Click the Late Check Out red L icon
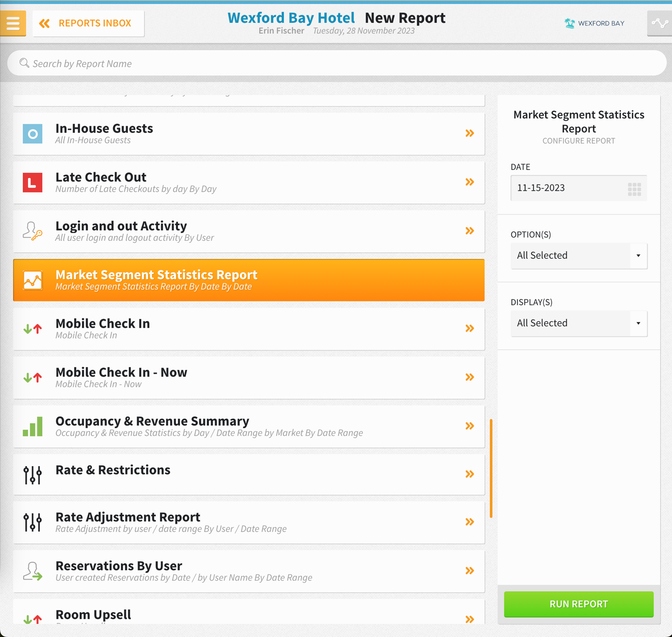This screenshot has width=672, height=637. click(33, 182)
